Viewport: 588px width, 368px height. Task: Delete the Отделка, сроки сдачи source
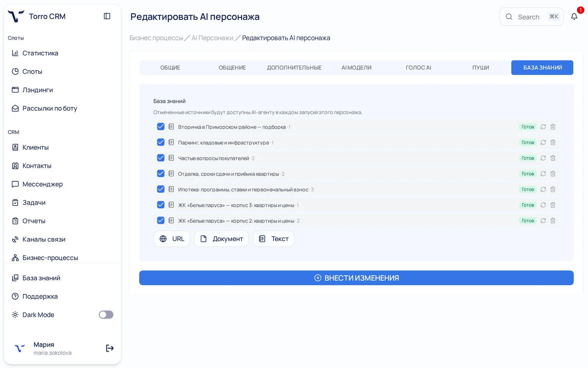tap(553, 174)
